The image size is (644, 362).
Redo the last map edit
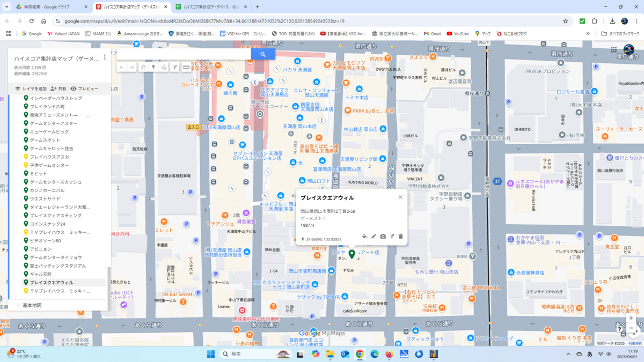coord(132,68)
